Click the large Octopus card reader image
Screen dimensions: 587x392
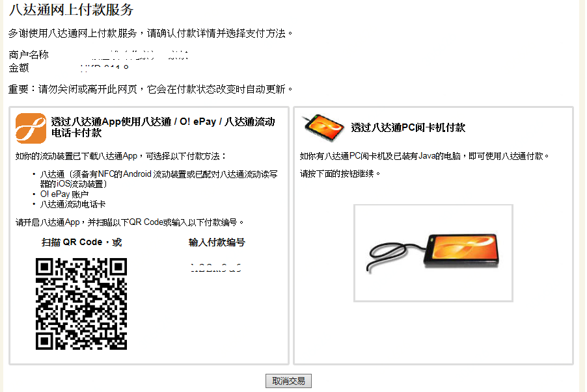click(433, 253)
